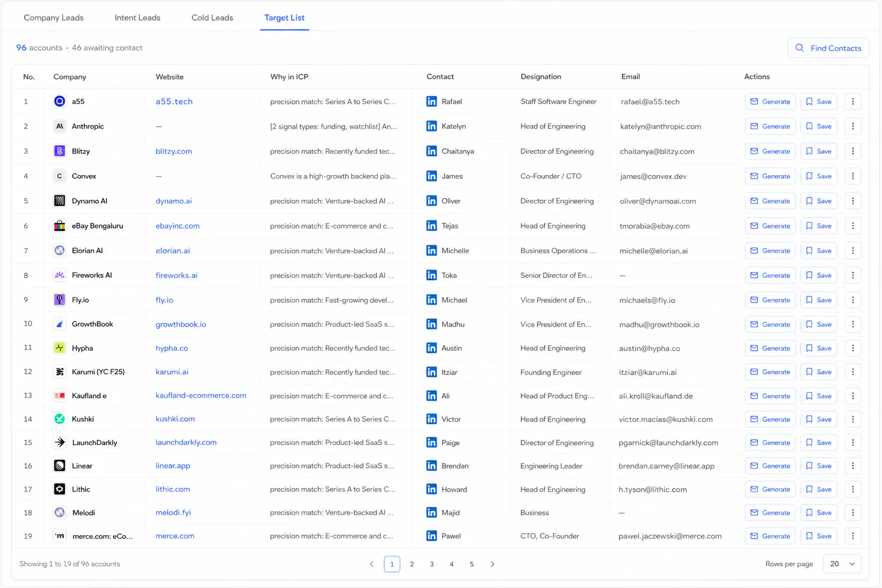Viewport: 882px width, 588px height.
Task: Open more actions for Fireworks AI row
Action: [x=853, y=275]
